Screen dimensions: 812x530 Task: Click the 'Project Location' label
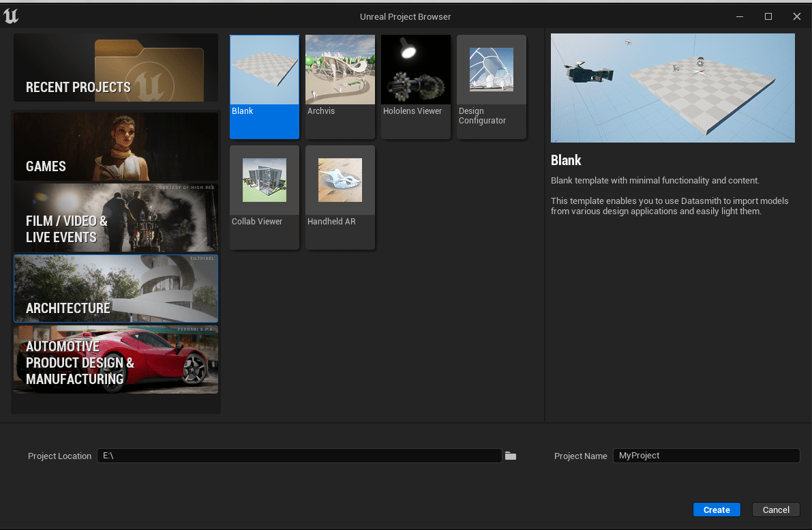point(59,456)
